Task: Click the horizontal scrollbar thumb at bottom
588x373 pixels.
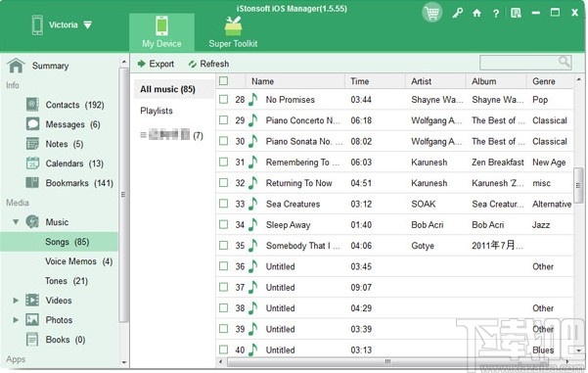Action: click(387, 362)
